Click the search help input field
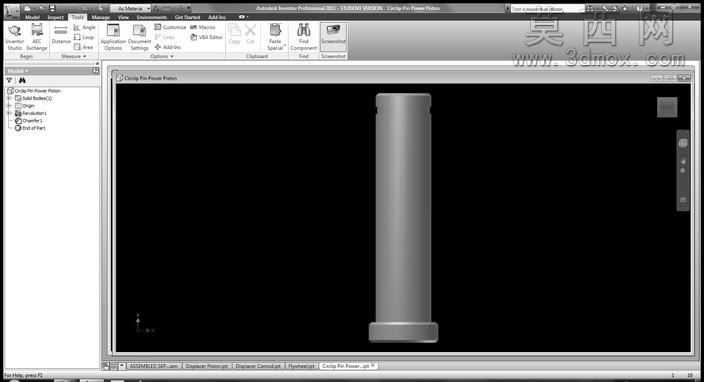Image resolution: width=704 pixels, height=382 pixels. coord(547,9)
